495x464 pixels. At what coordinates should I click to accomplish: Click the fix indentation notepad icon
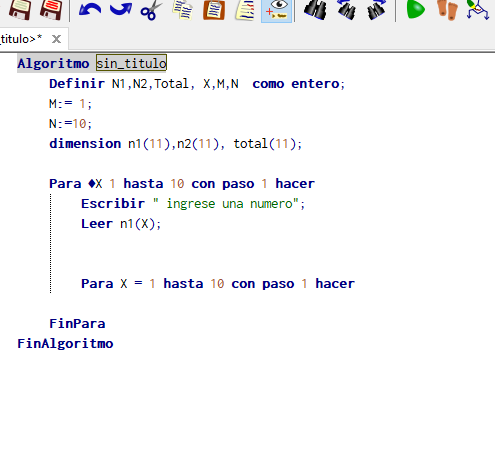point(245,10)
